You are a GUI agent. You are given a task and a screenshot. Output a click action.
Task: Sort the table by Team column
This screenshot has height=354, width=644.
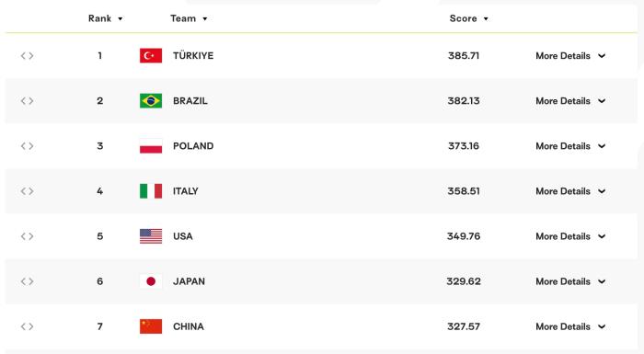[x=189, y=18]
